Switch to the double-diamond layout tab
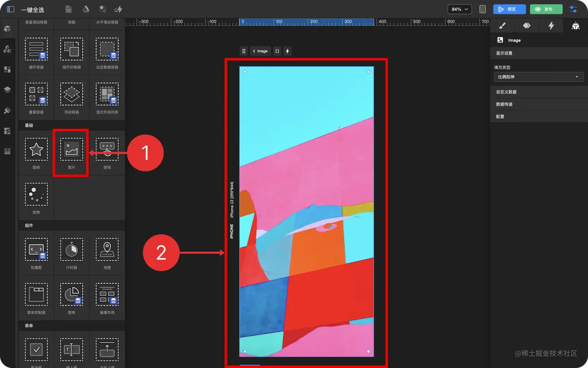Image resolution: width=588 pixels, height=368 pixels. click(527, 26)
